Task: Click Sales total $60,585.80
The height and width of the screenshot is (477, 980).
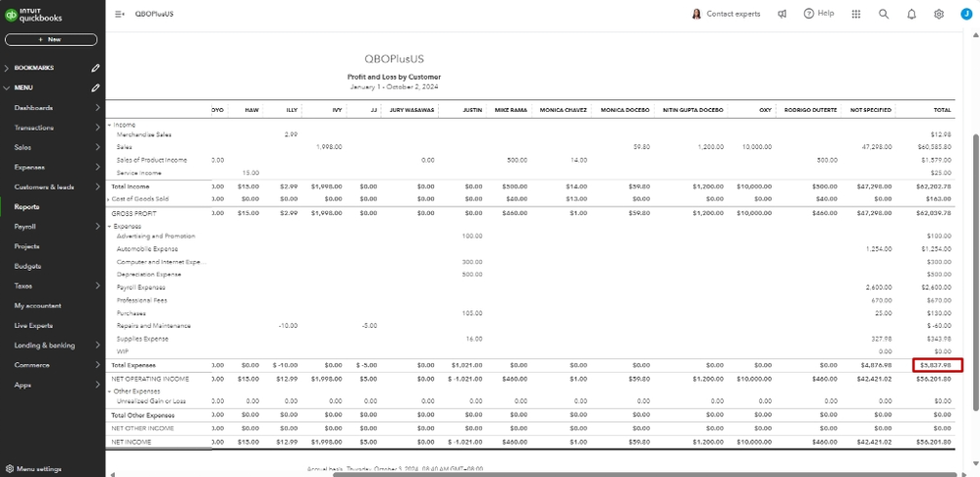Action: pyautogui.click(x=935, y=147)
